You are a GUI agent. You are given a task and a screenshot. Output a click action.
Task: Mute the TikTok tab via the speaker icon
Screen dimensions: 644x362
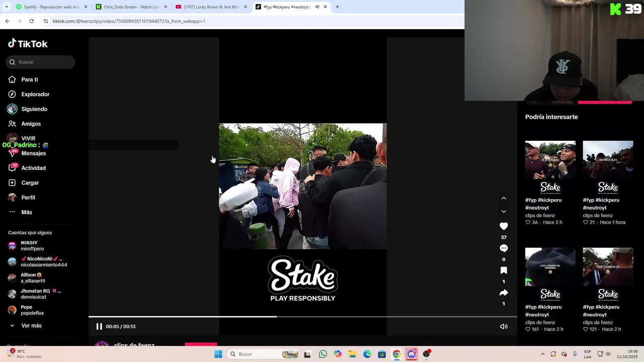coord(317,7)
